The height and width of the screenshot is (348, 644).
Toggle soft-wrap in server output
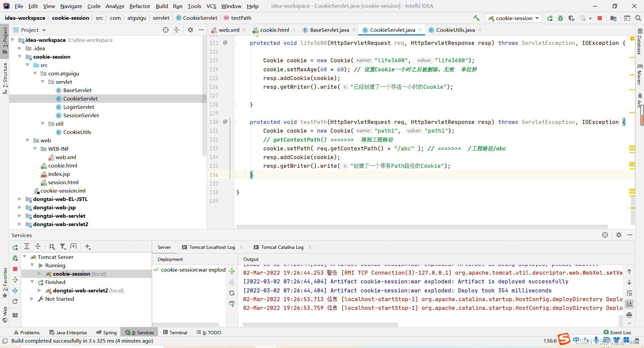[x=629, y=293]
